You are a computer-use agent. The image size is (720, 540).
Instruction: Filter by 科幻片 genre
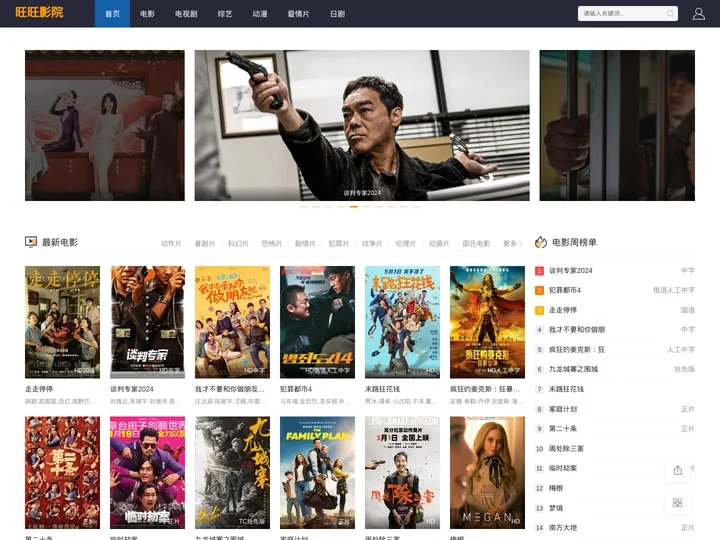238,243
